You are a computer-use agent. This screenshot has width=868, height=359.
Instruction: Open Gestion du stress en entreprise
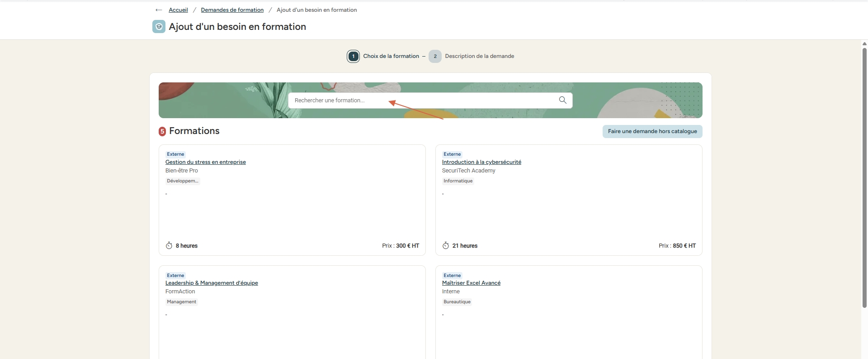[x=206, y=162]
